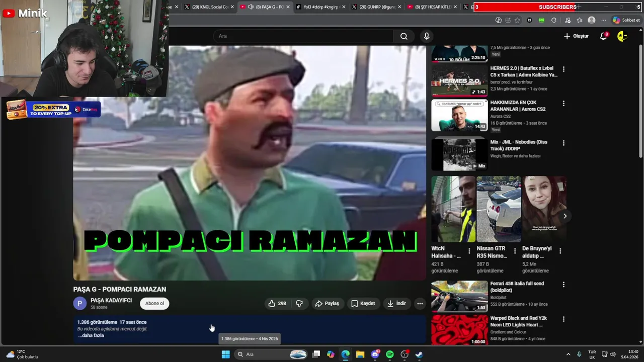Viewport: 644px width, 362px height.
Task: Open options menu for Warped Black and Red video
Action: click(563, 319)
